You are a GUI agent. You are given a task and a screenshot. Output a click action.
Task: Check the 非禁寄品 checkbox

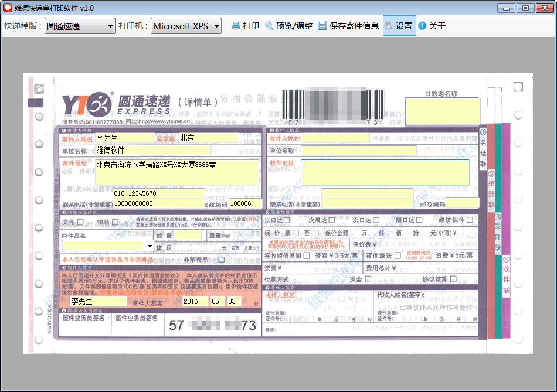pyautogui.click(x=222, y=260)
